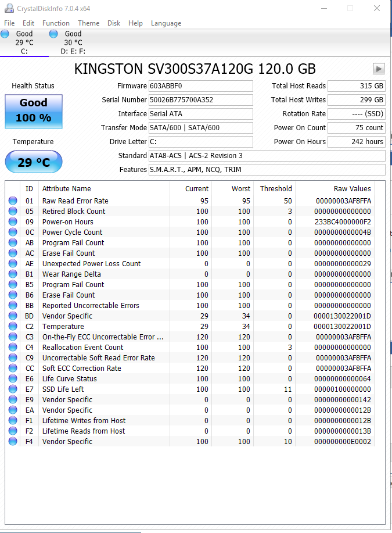The width and height of the screenshot is (392, 533).
Task: Click status orb for Life Curve Status
Action: (x=13, y=378)
